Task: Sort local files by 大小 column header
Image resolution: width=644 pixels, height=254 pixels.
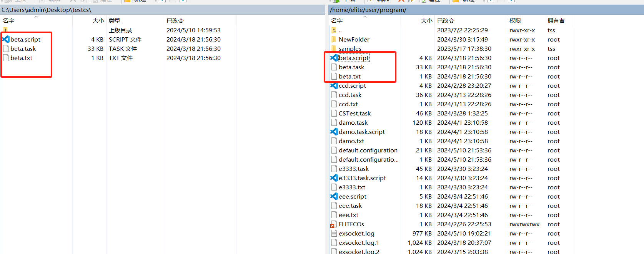Action: coord(98,21)
